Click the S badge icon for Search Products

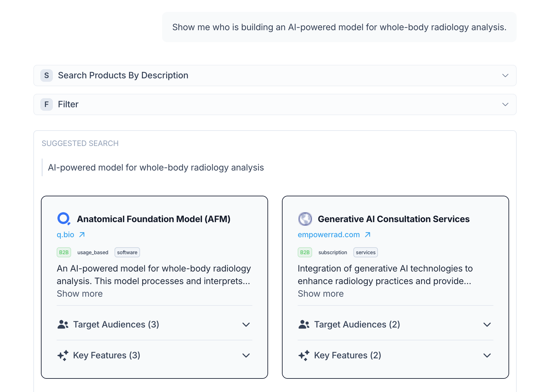[47, 76]
